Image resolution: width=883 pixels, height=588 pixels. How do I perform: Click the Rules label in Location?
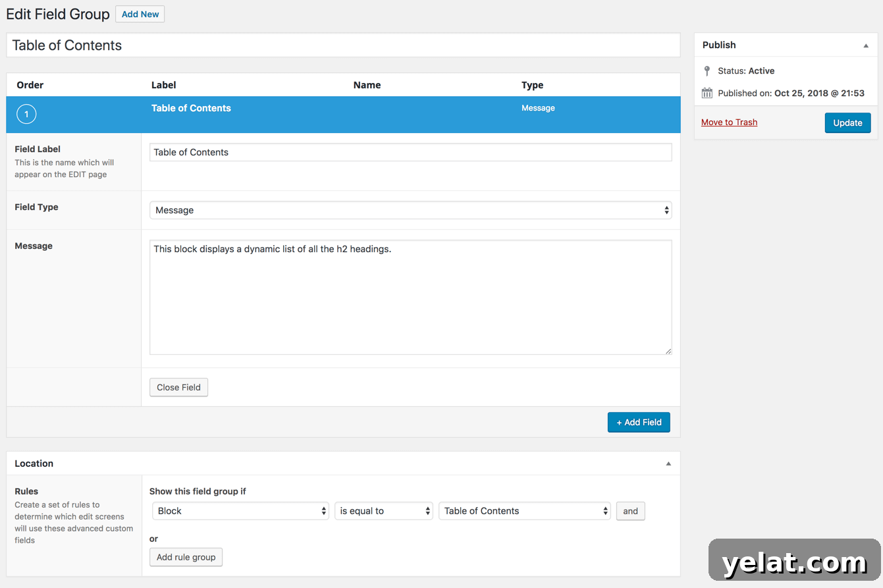[26, 491]
